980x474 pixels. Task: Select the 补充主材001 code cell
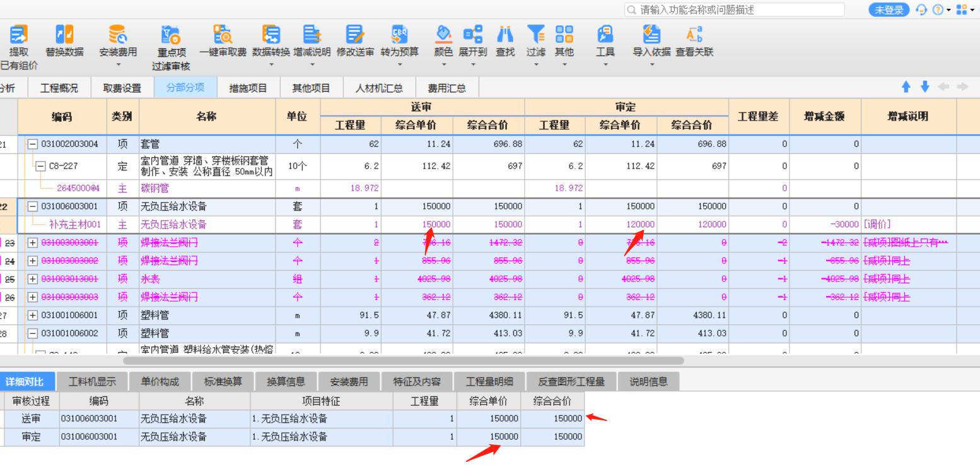pyautogui.click(x=62, y=224)
